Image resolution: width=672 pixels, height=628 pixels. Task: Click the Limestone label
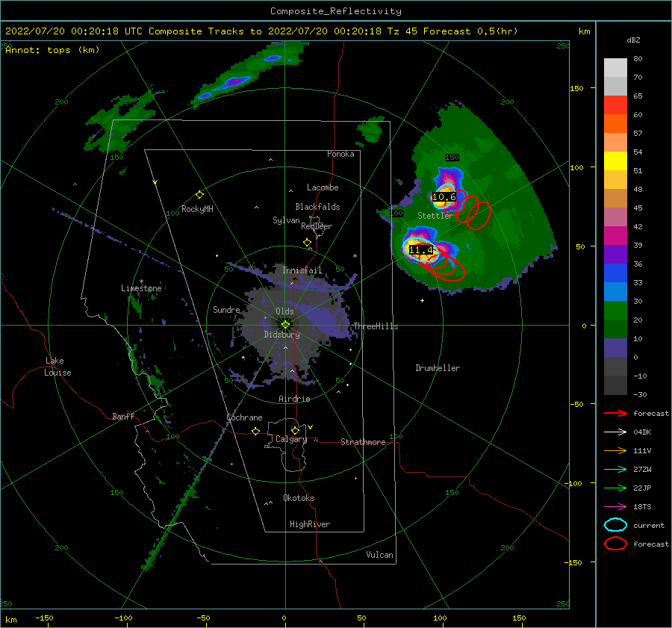point(141,288)
